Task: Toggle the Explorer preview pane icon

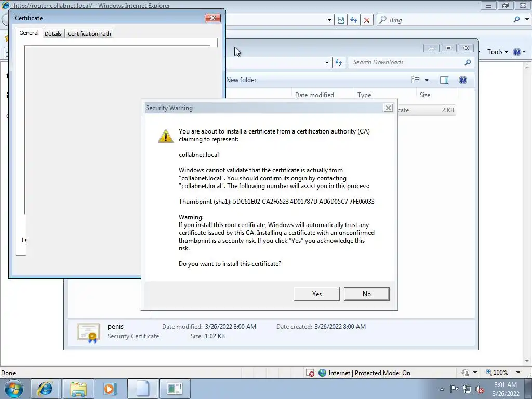Action: 444,80
